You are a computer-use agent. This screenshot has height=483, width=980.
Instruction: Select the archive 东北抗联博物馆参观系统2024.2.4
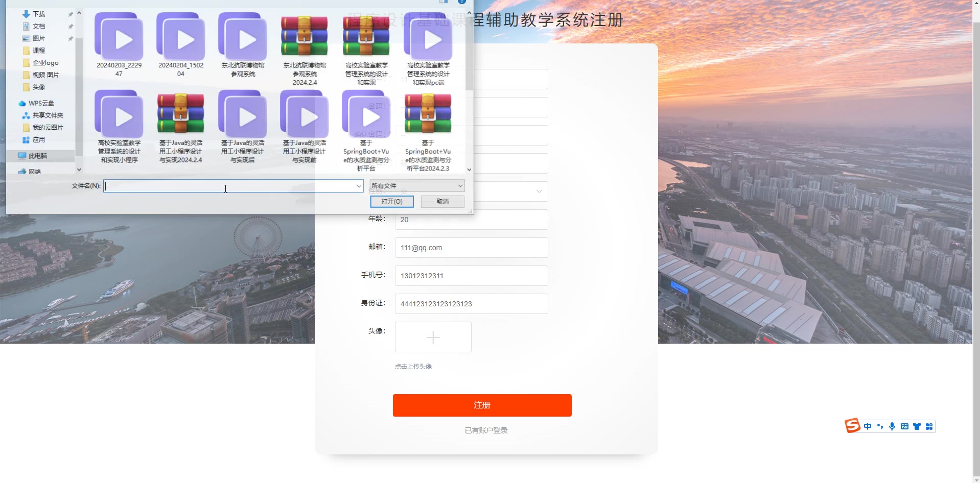[x=305, y=49]
